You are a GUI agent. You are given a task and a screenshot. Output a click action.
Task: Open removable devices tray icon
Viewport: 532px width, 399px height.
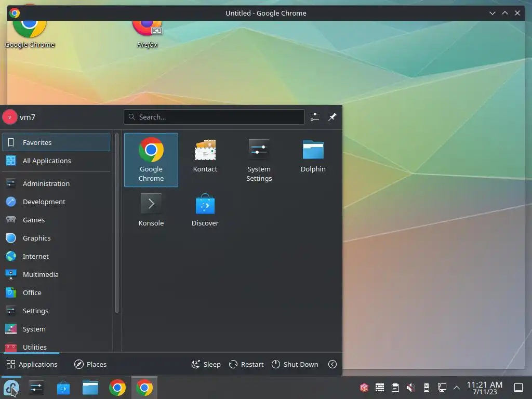point(427,388)
